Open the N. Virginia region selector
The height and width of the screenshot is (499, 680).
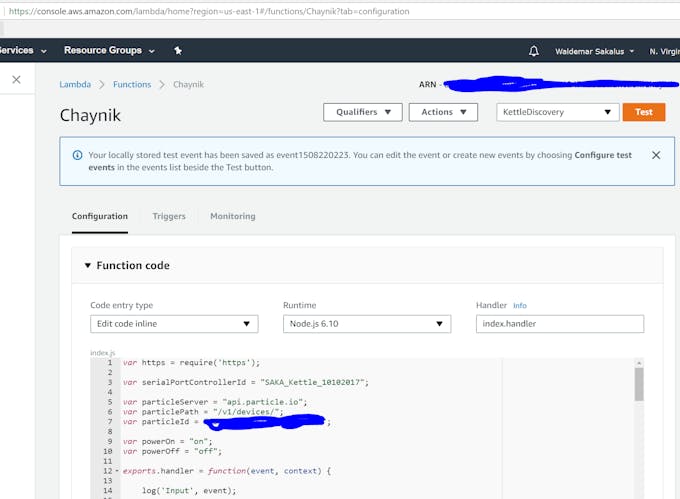click(x=664, y=51)
